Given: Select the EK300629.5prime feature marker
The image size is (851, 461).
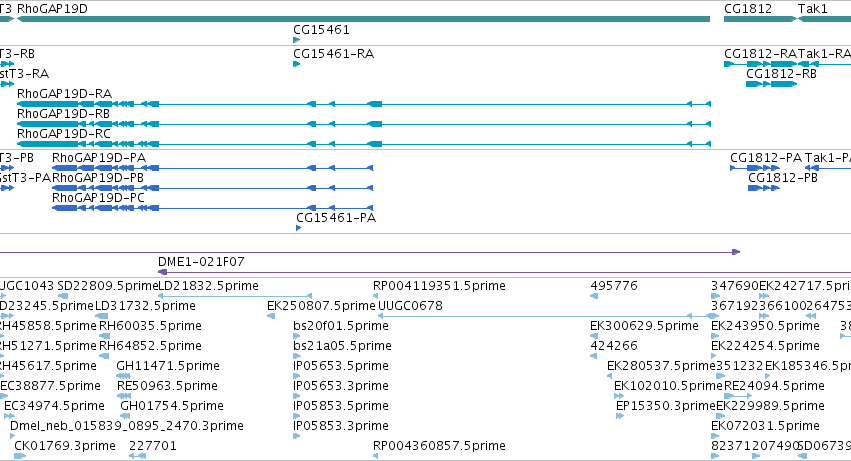Looking at the screenshot, I should (594, 336).
